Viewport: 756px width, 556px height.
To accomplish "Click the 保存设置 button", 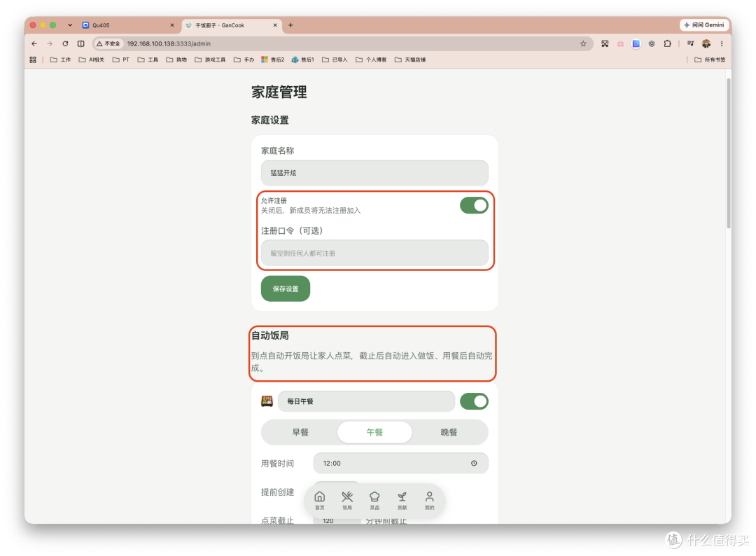I will (x=286, y=289).
